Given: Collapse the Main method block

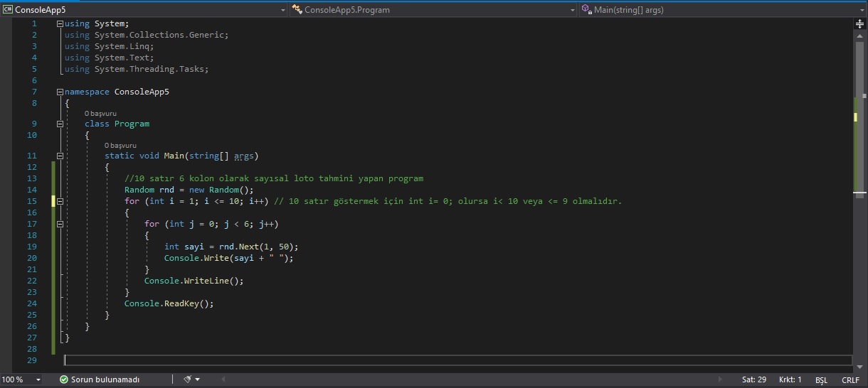Looking at the screenshot, I should [60, 156].
